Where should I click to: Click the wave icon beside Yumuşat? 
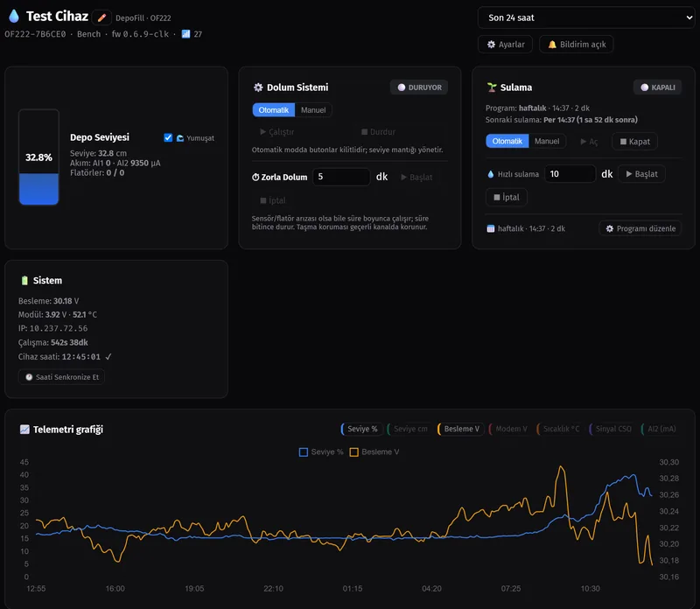point(180,138)
